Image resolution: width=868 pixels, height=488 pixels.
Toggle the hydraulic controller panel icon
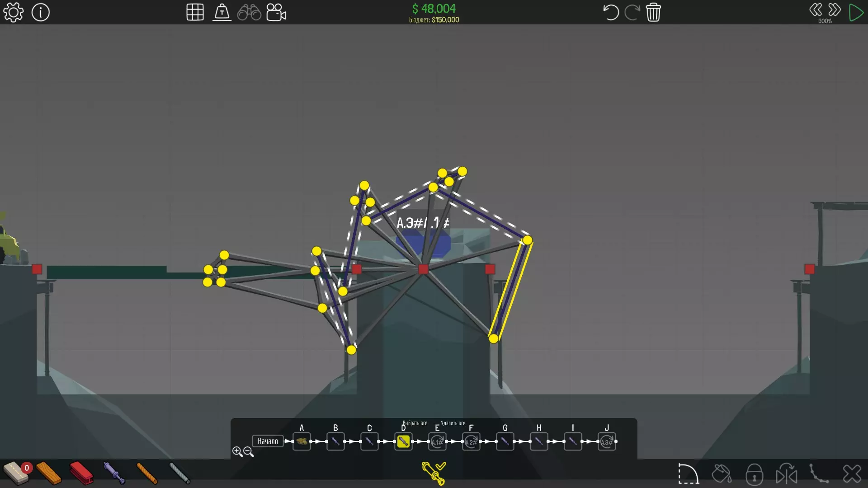coord(434,473)
